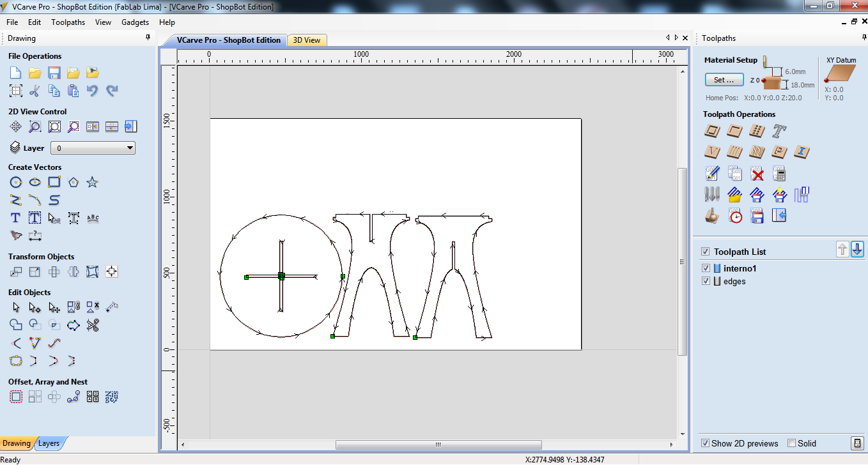Save the current file
Viewport: 868px width, 465px height.
click(x=54, y=73)
